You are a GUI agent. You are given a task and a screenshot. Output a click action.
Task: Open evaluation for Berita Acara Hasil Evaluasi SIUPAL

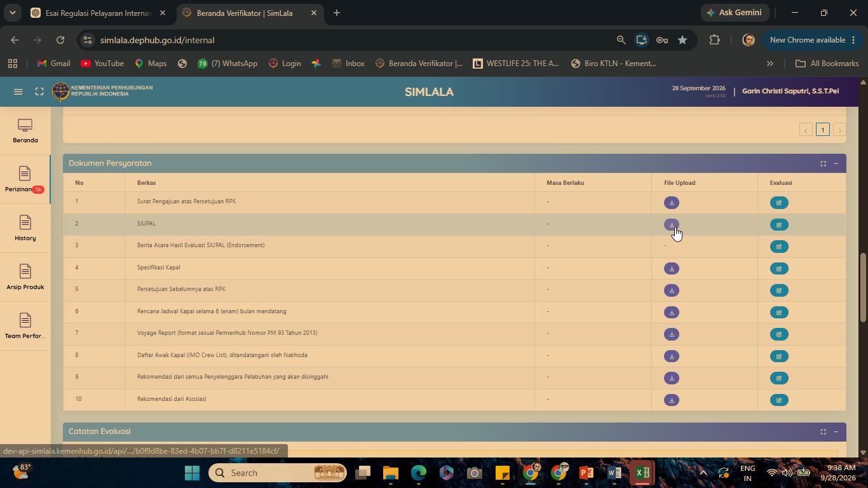tap(778, 247)
